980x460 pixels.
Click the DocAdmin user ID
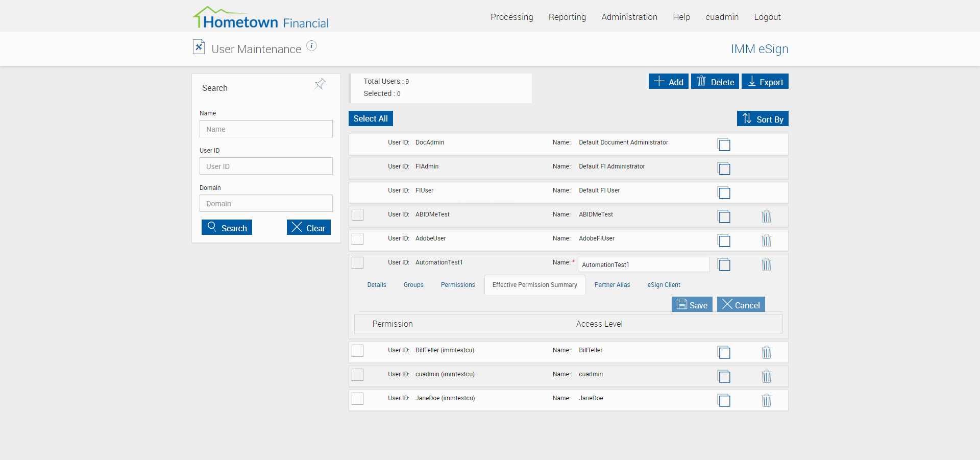pyautogui.click(x=430, y=142)
